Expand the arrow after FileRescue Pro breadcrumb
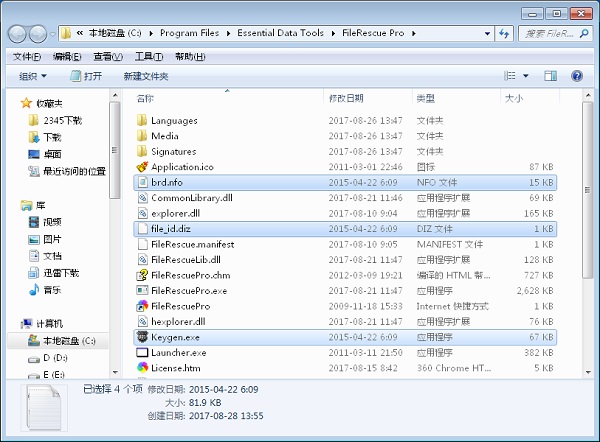Image resolution: width=600 pixels, height=442 pixels. pyautogui.click(x=414, y=34)
